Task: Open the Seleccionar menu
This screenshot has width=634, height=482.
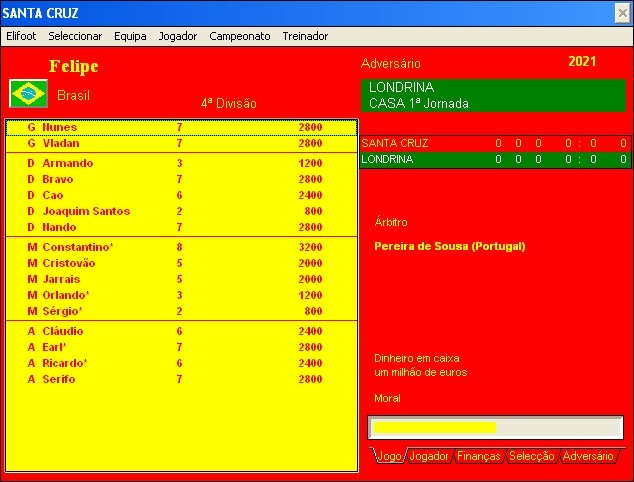Action: pos(75,36)
